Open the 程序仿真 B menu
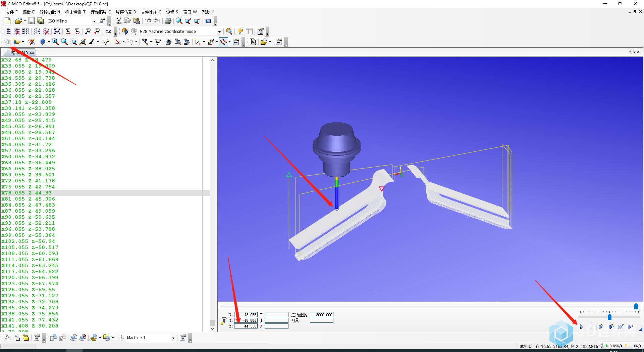Image resolution: width=644 pixels, height=352 pixels. pyautogui.click(x=126, y=12)
